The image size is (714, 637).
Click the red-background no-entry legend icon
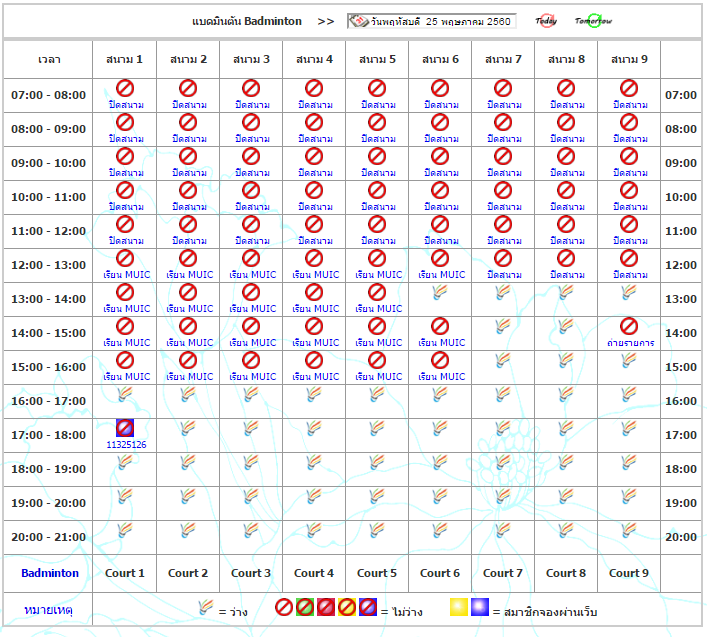326,607
